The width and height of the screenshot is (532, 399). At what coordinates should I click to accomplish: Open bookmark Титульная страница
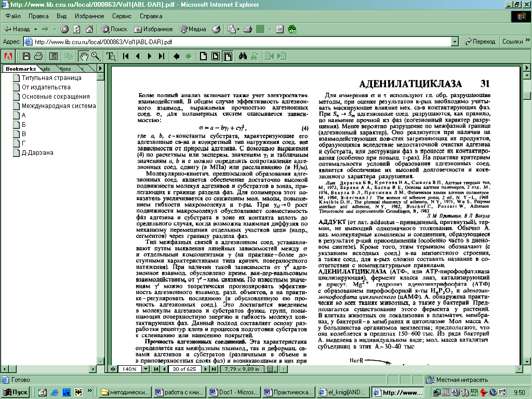pyautogui.click(x=51, y=78)
